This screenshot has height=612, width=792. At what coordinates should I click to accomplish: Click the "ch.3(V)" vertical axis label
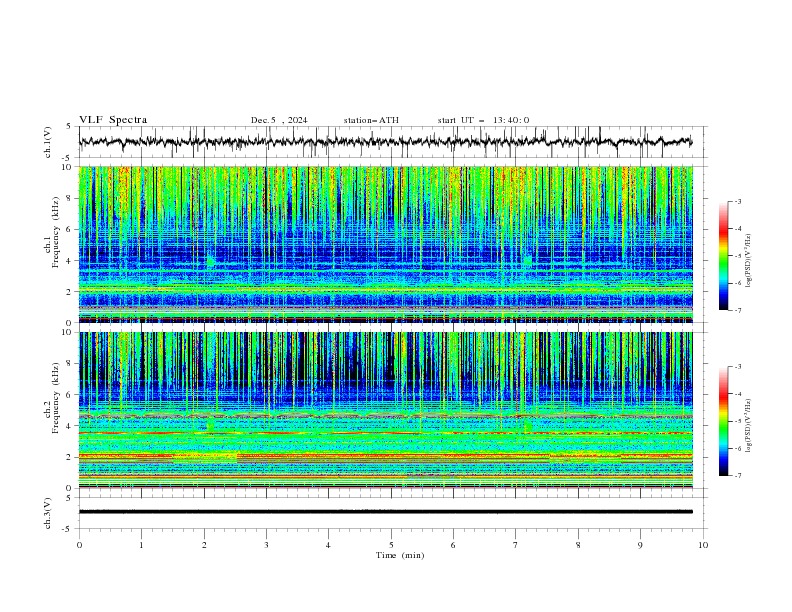click(x=48, y=513)
